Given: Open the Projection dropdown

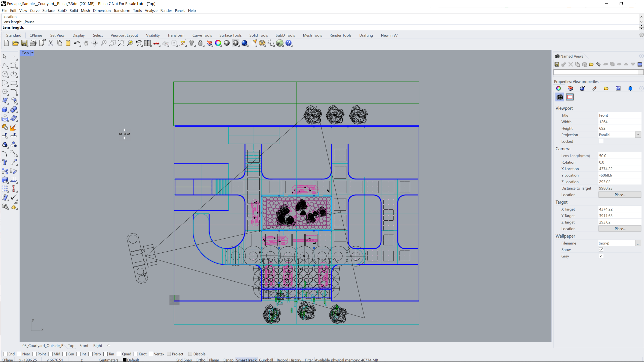Looking at the screenshot, I should [638, 135].
